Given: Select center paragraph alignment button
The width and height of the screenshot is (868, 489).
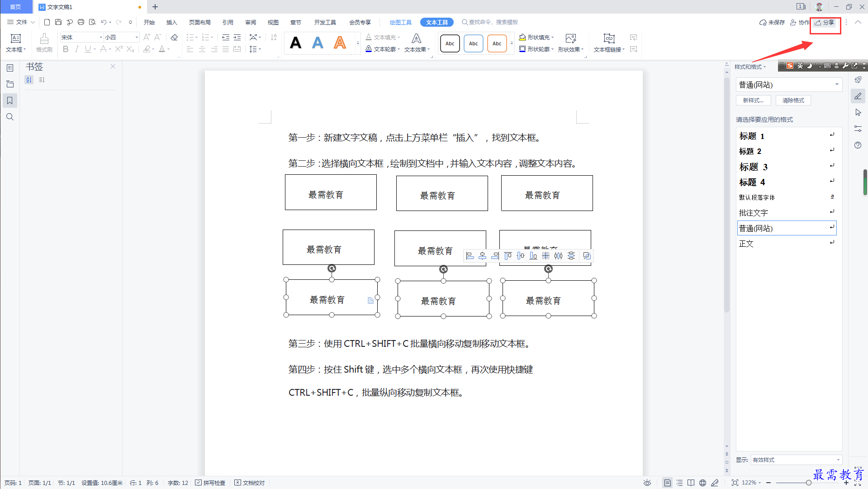Looking at the screenshot, I should [202, 49].
